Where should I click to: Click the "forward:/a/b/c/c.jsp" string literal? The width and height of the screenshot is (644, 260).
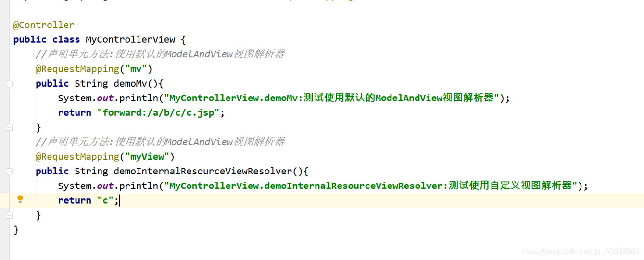click(159, 113)
